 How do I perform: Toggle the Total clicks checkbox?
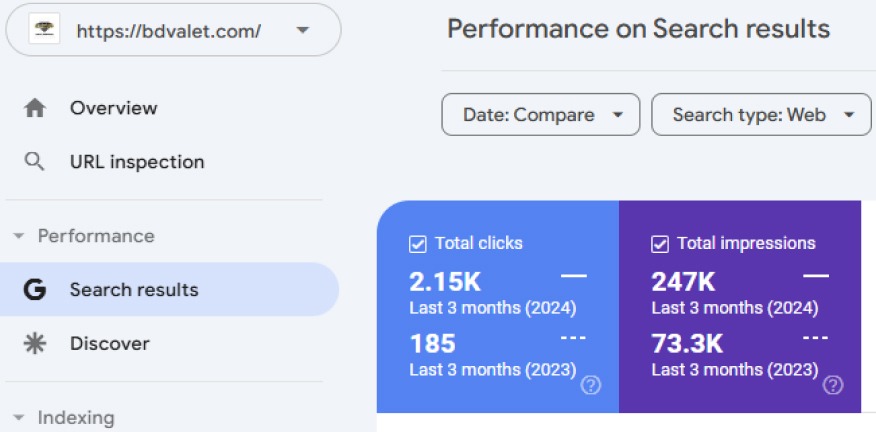[x=418, y=244]
